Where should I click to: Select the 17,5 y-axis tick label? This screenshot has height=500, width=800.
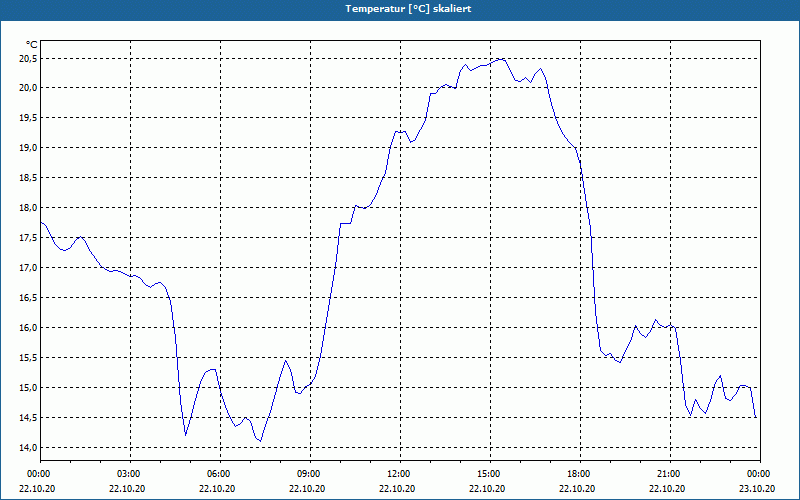click(x=28, y=238)
